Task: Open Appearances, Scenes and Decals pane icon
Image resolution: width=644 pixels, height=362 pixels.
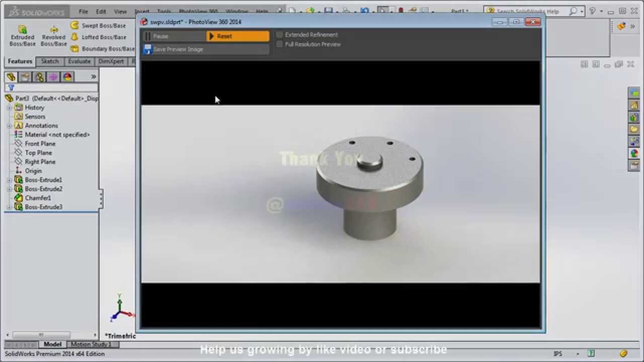Action: click(634, 153)
